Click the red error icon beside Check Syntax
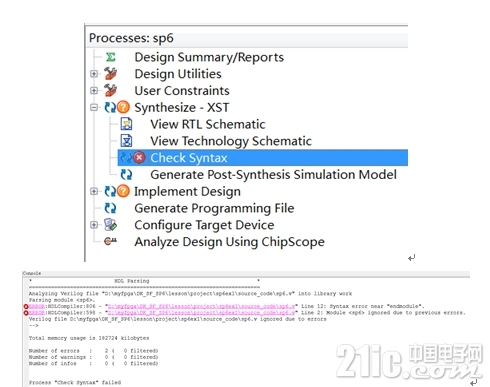The height and width of the screenshot is (387, 490). [x=139, y=158]
